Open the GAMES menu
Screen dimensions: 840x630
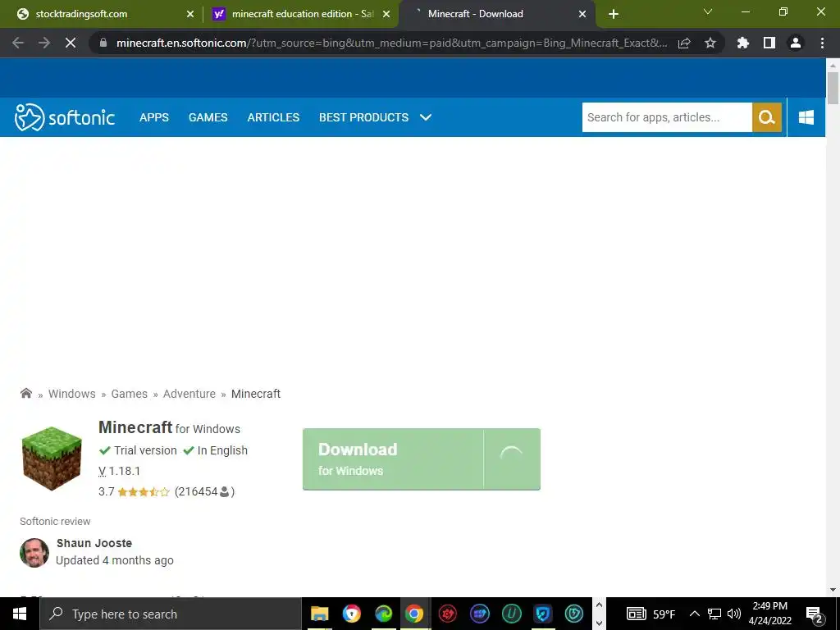pyautogui.click(x=208, y=117)
